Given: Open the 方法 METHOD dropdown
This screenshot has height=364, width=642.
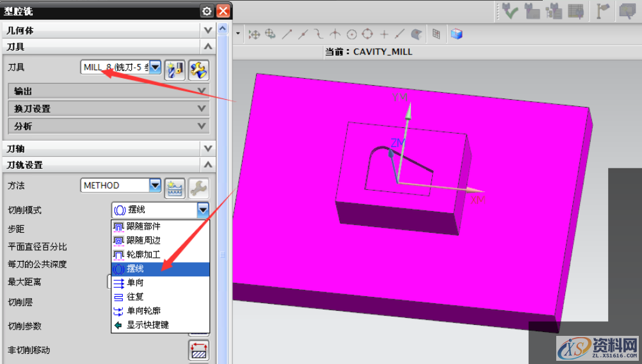Looking at the screenshot, I should pos(155,186).
